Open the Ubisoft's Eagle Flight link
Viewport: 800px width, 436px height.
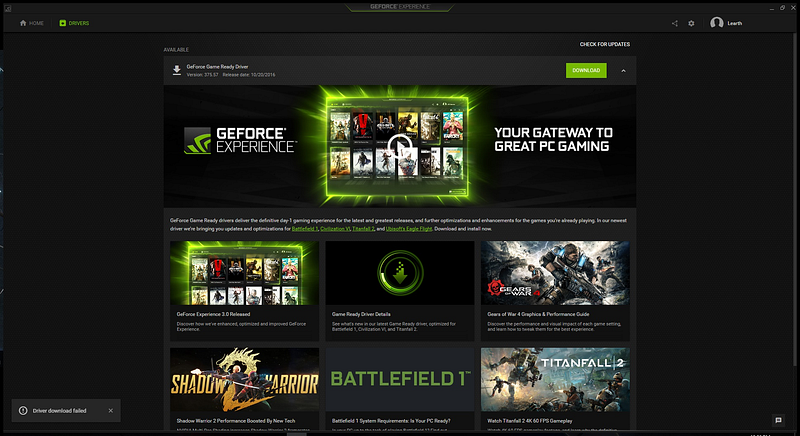pos(409,229)
